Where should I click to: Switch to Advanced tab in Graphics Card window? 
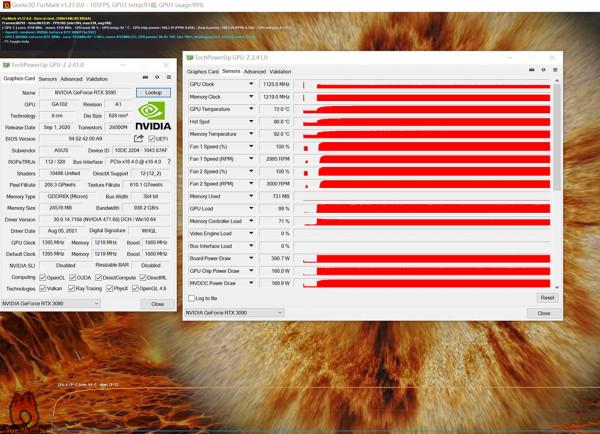click(71, 78)
